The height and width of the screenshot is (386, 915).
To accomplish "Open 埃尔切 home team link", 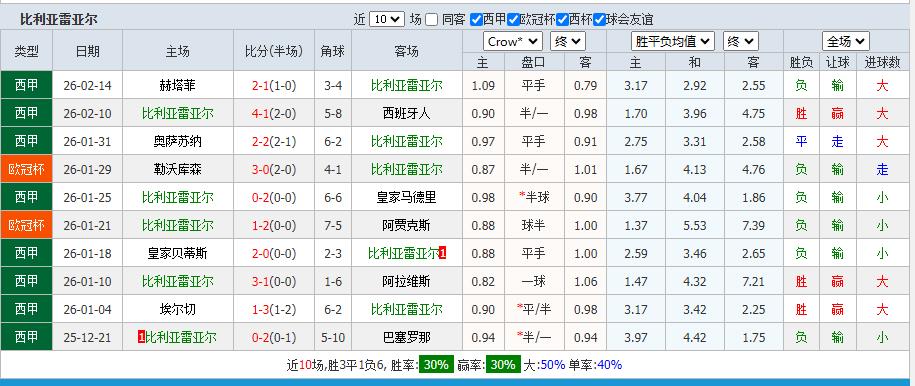I will (177, 310).
